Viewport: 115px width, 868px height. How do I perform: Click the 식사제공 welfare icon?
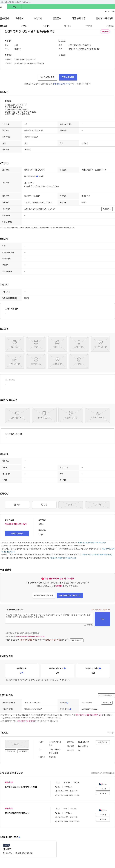pyautogui.click(x=79, y=361)
